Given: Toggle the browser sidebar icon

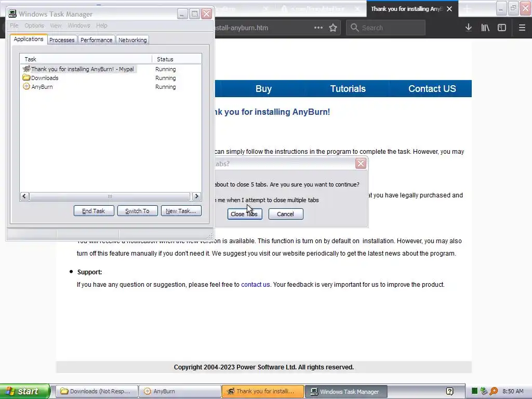Looking at the screenshot, I should [x=502, y=28].
